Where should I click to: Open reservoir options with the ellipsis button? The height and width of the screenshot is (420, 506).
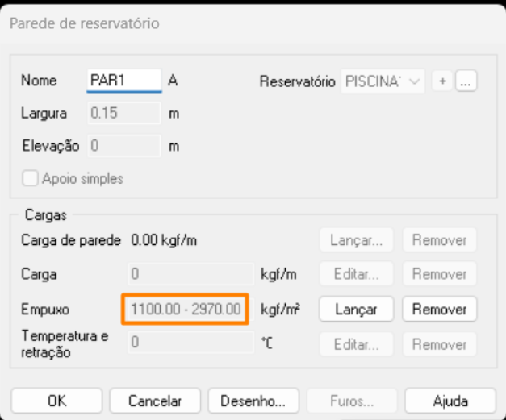point(466,81)
